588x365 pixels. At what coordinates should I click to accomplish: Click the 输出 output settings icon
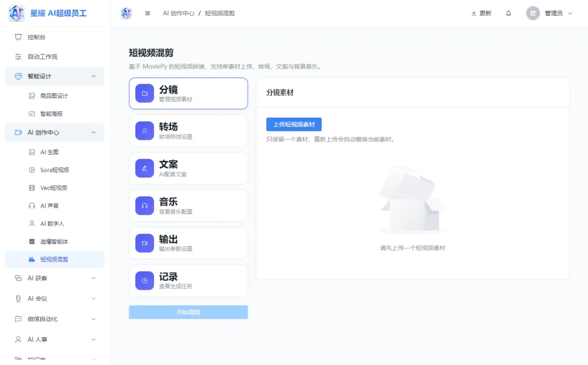point(144,242)
